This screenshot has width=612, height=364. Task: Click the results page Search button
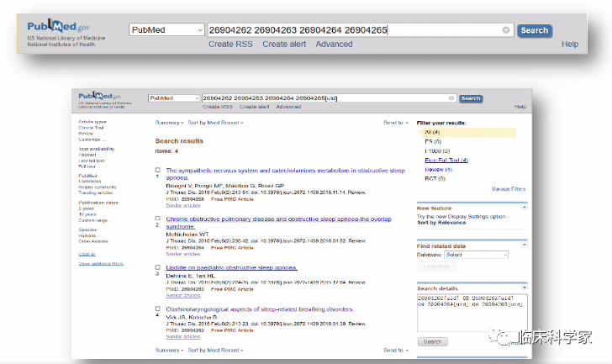pos(471,98)
